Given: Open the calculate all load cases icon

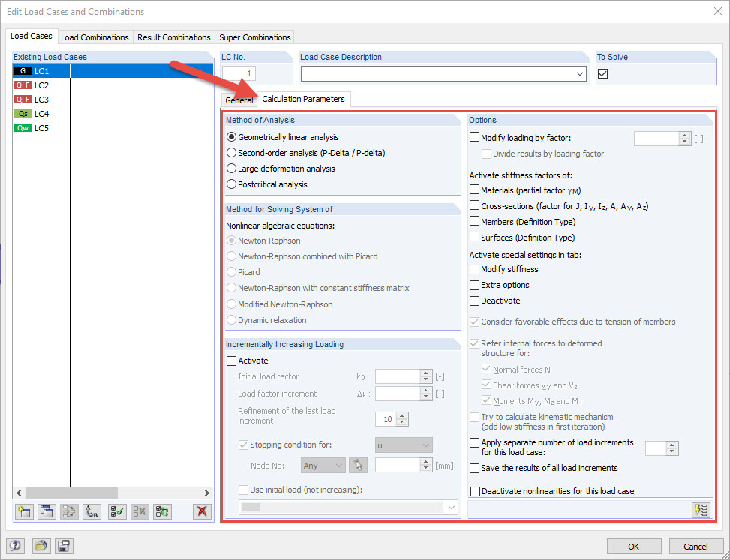Looking at the screenshot, I should [x=701, y=510].
